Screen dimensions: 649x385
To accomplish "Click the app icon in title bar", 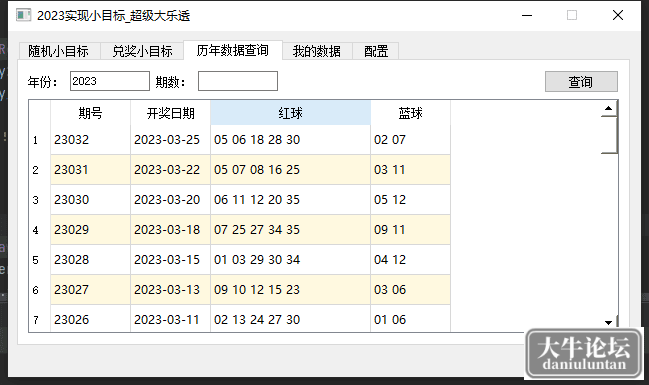I will [24, 15].
